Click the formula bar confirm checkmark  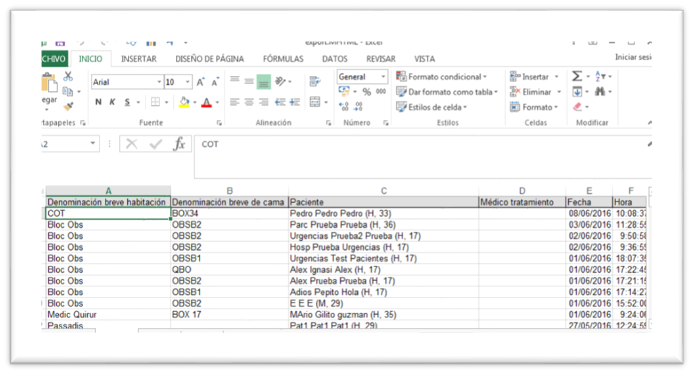pos(156,144)
